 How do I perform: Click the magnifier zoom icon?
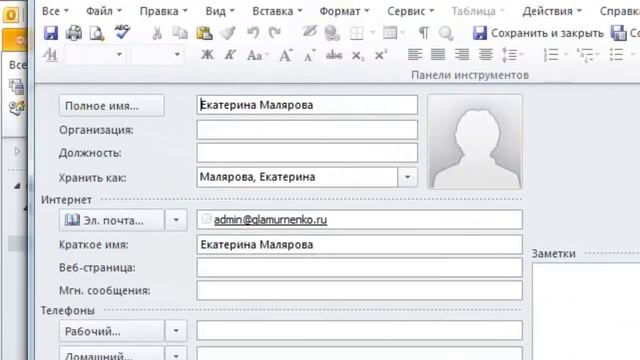click(446, 33)
